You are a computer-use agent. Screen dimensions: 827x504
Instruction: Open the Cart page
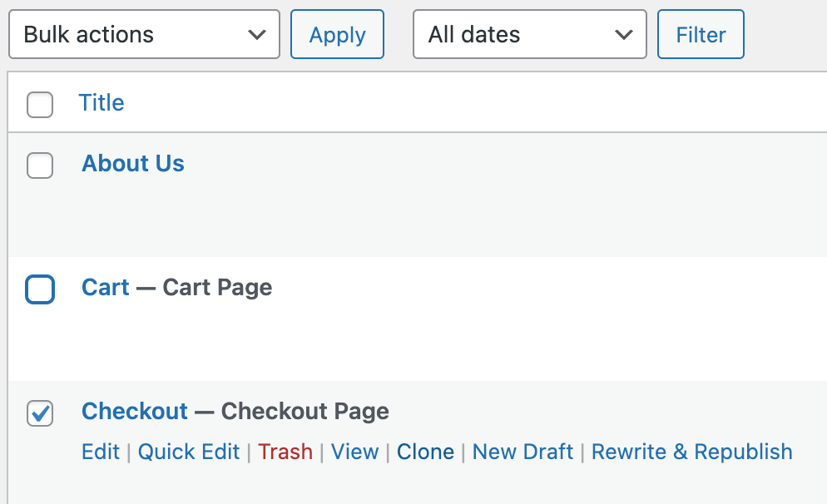coord(106,288)
